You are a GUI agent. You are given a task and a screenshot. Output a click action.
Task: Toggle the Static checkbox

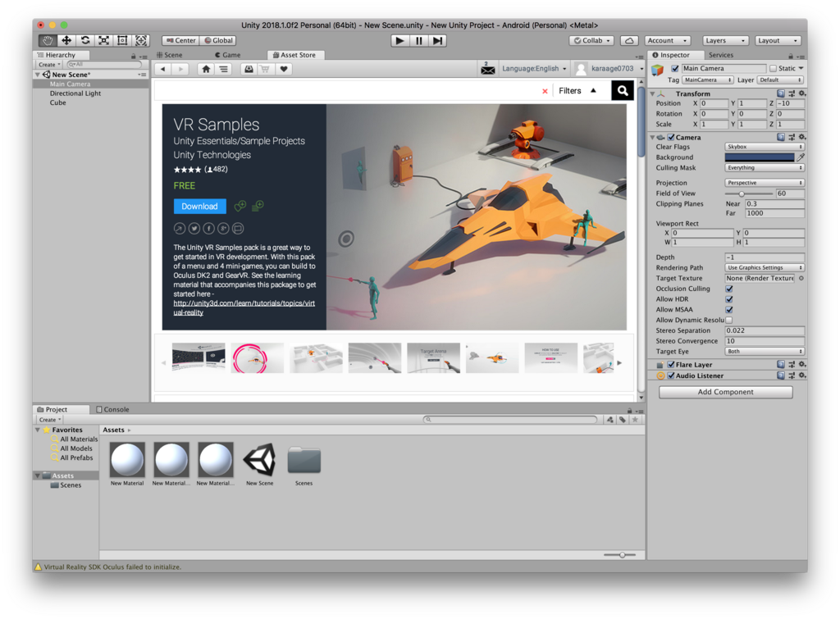[773, 68]
